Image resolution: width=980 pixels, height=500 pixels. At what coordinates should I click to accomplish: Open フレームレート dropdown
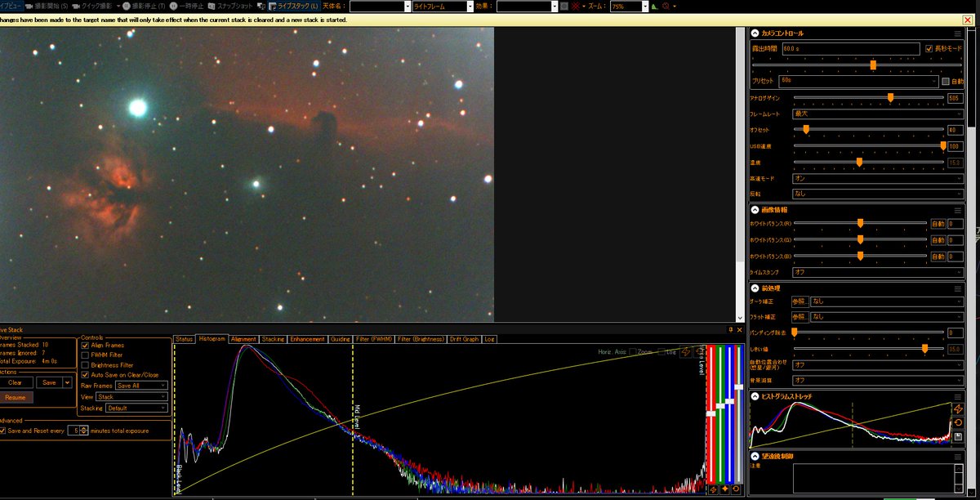(878, 114)
